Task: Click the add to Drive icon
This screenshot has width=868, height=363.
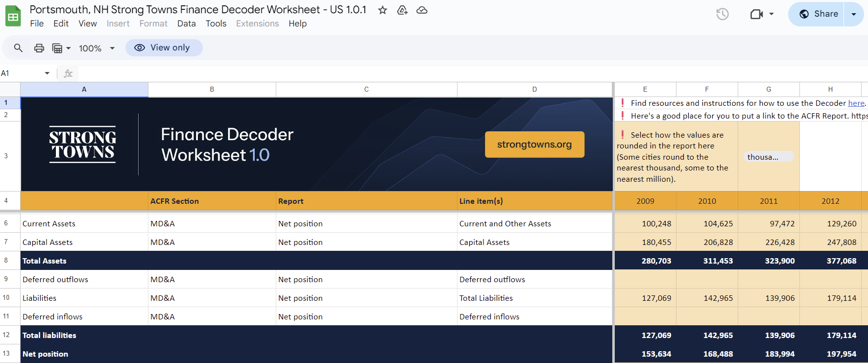Action: (x=402, y=10)
